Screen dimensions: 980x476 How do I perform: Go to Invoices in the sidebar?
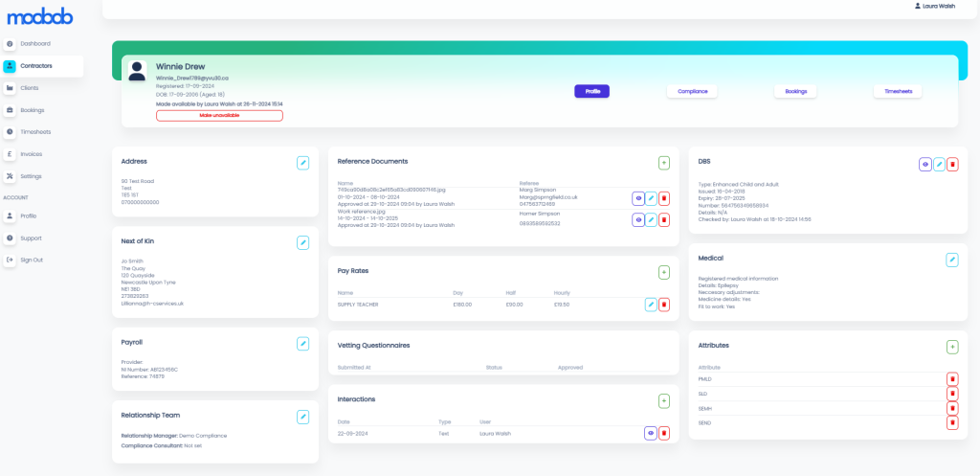click(32, 154)
